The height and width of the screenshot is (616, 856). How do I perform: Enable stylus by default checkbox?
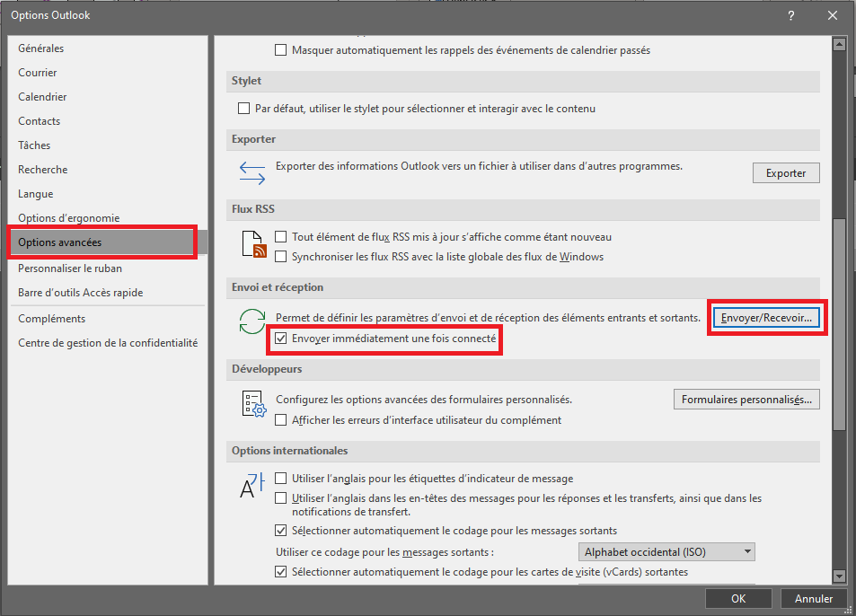243,109
